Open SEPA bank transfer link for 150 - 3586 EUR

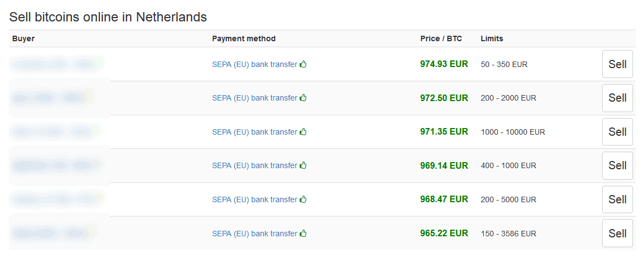(x=254, y=234)
